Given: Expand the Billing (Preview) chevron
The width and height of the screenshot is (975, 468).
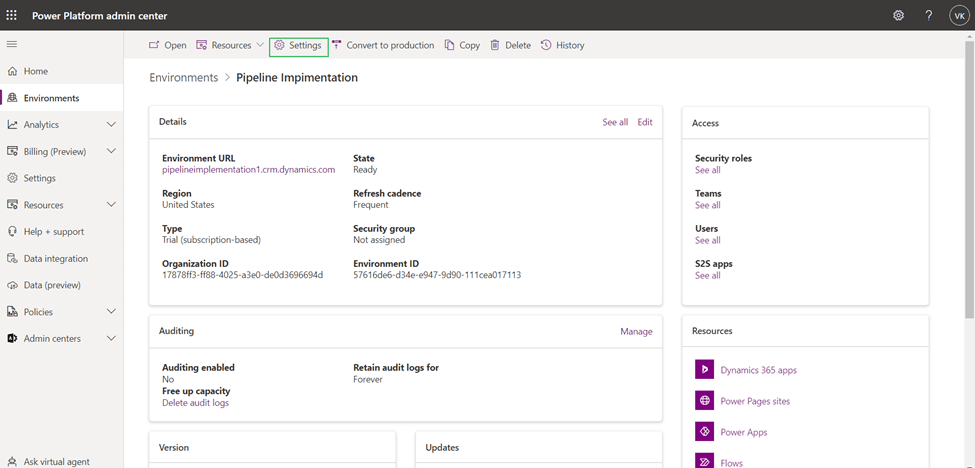Looking at the screenshot, I should 111,152.
